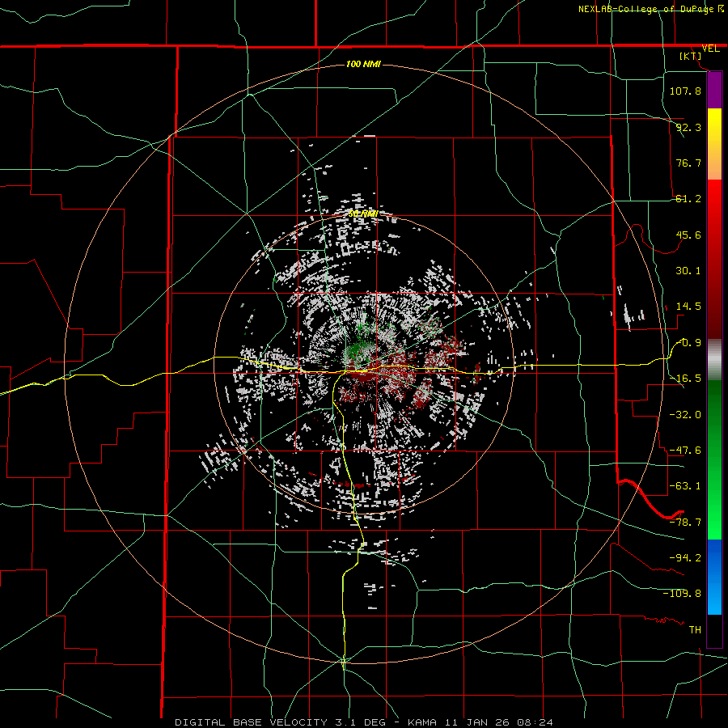
Task: Click the KAMA station identifier
Action: [x=422, y=722]
